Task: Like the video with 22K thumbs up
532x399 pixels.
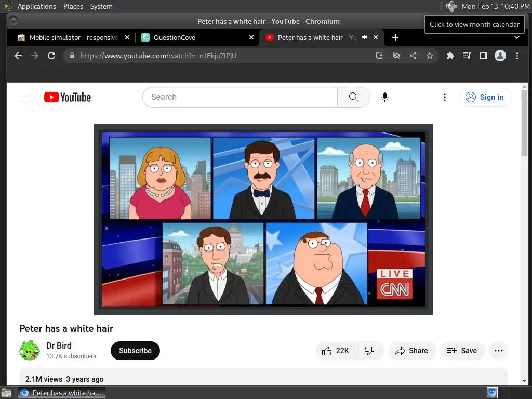Action: pyautogui.click(x=336, y=351)
